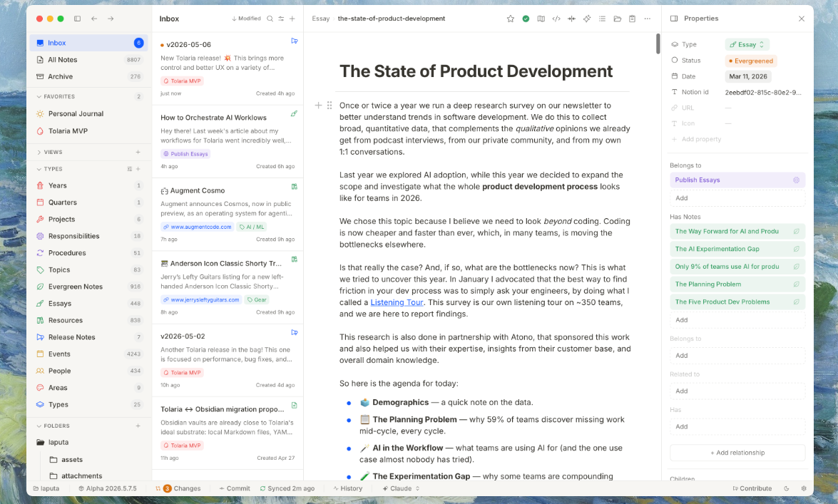Reveal note in folder icon
Viewport: 838px width, 504px height.
[x=618, y=19]
